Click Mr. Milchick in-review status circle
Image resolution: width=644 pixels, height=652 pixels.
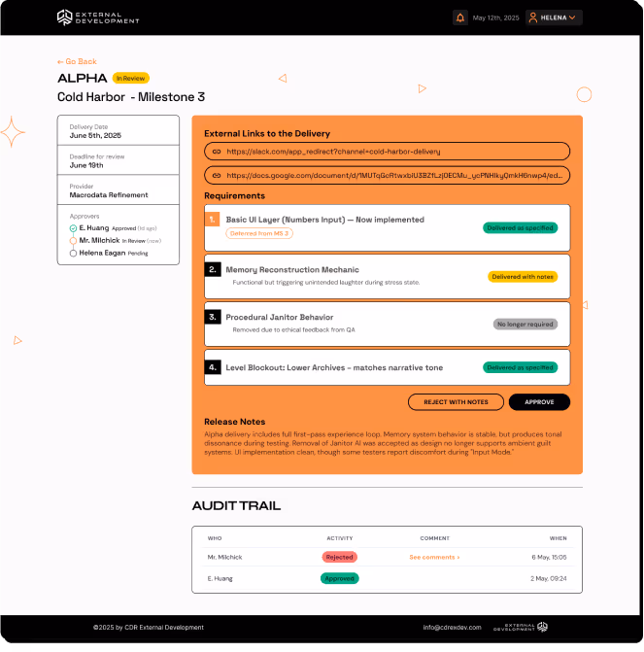coord(73,241)
